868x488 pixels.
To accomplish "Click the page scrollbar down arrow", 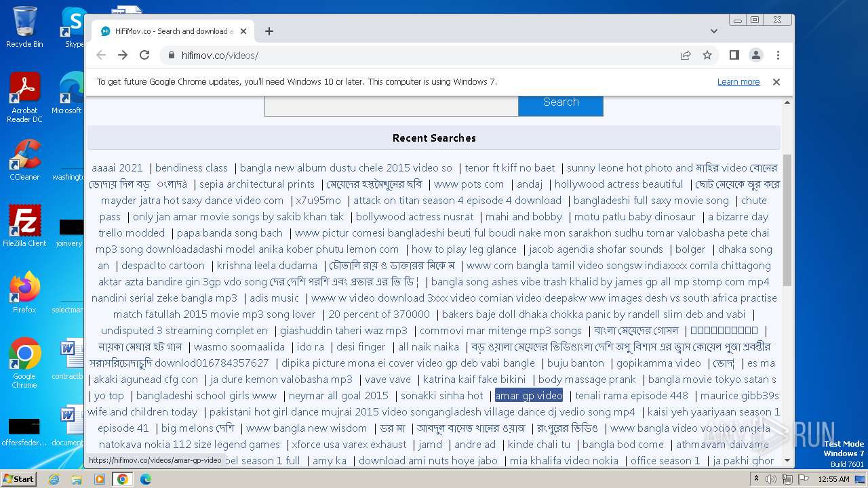I will (787, 461).
